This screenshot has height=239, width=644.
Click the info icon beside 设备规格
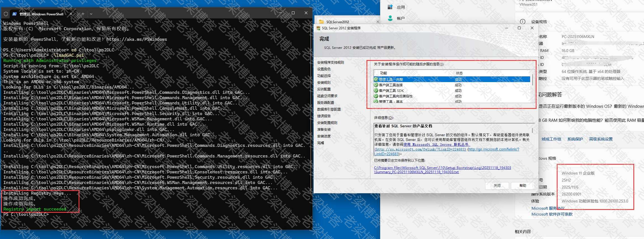coord(522,22)
